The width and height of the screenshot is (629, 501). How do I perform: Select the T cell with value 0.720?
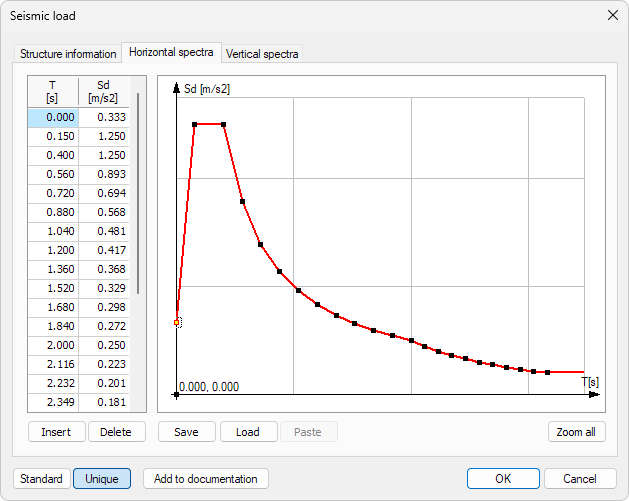tap(53, 193)
